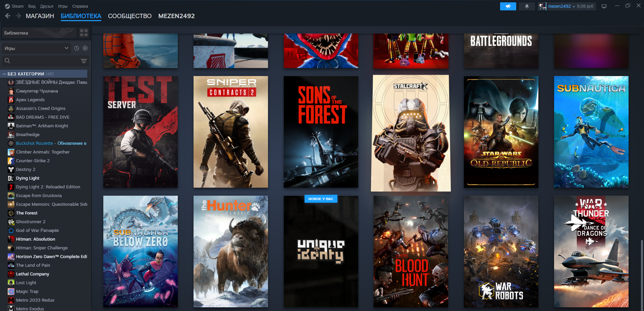Click the Dying Light 2 list icon
The width and height of the screenshot is (644, 311).
coord(11,187)
